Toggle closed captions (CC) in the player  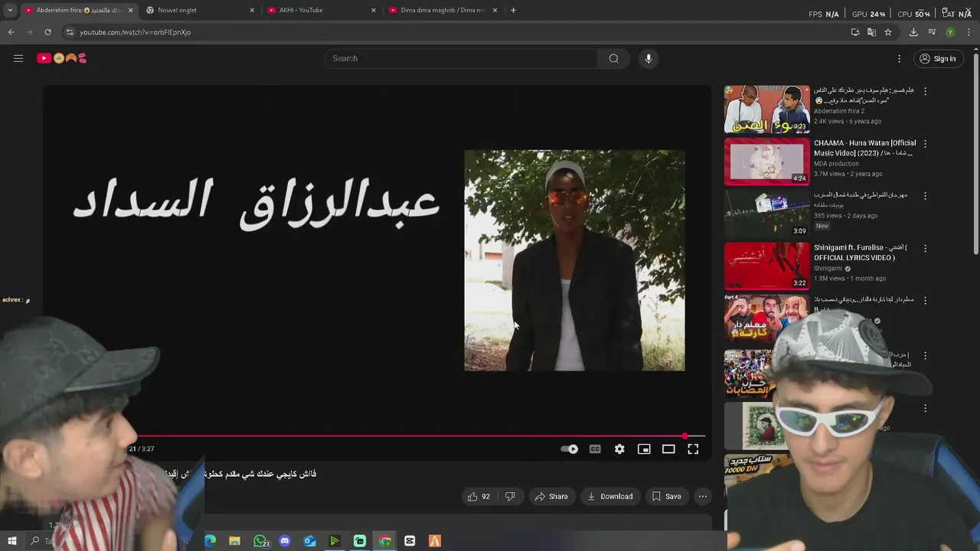point(595,449)
